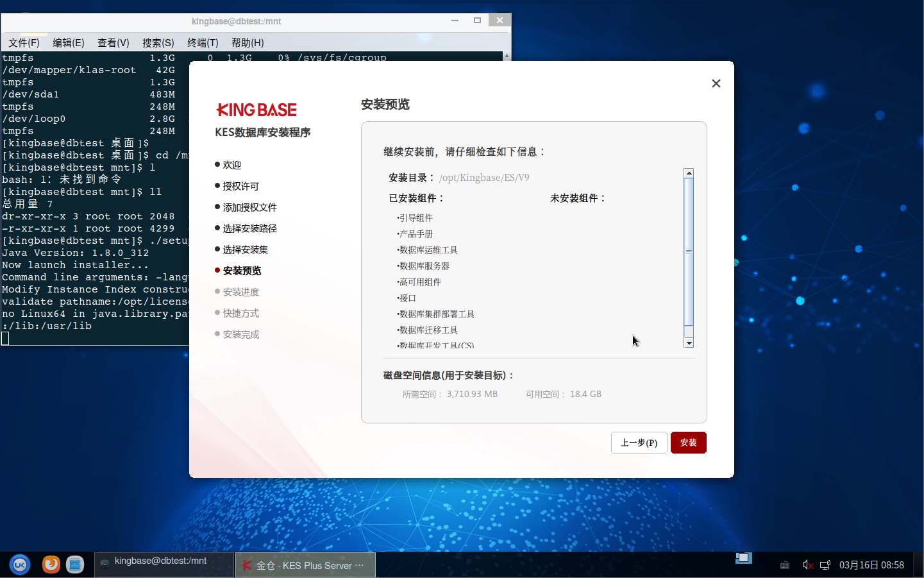Screen dimensions: 924x578
Task: Click the 数据库集群部署工具 component entry
Action: click(436, 314)
